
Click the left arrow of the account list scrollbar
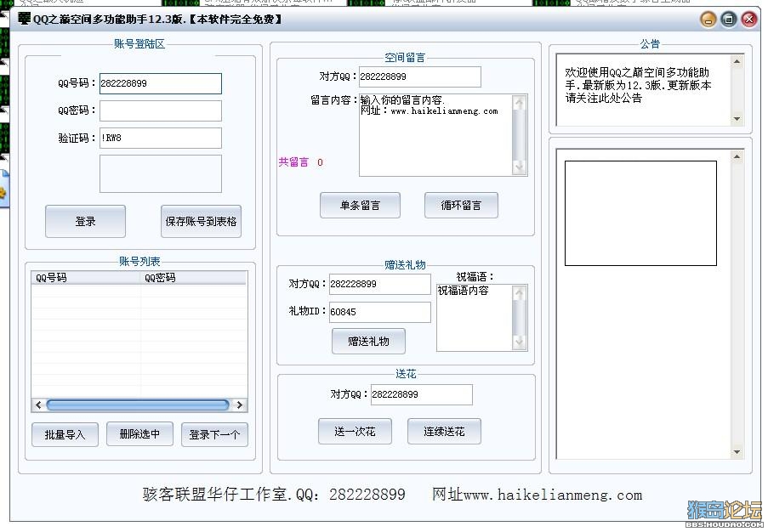click(x=38, y=405)
